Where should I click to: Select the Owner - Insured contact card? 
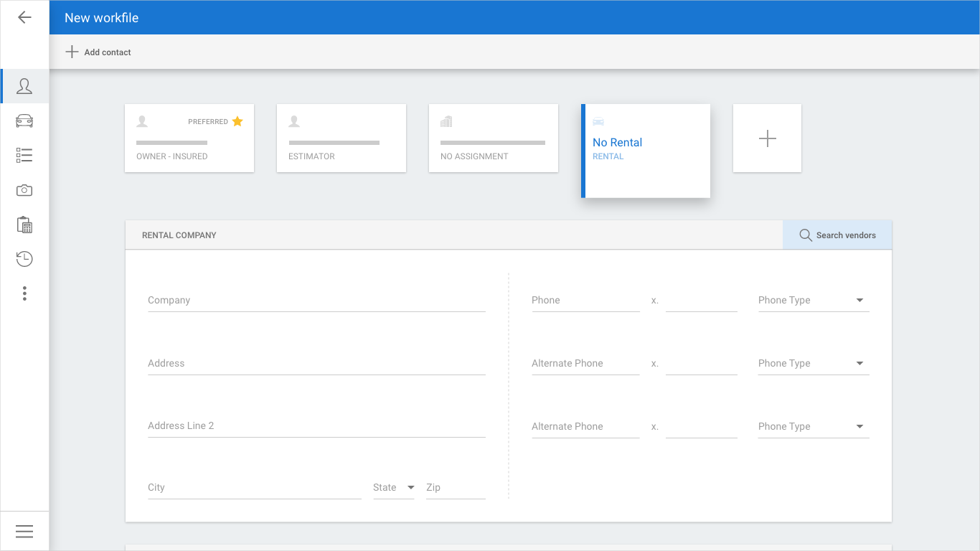[189, 138]
